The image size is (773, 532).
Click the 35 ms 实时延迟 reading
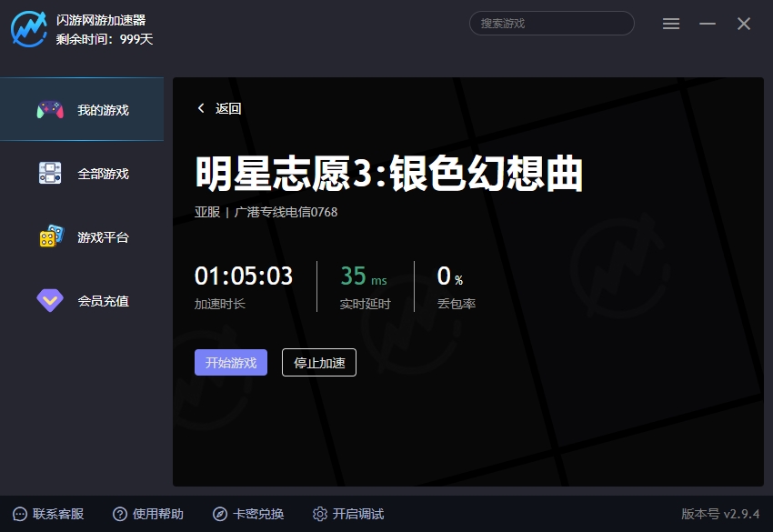(364, 276)
